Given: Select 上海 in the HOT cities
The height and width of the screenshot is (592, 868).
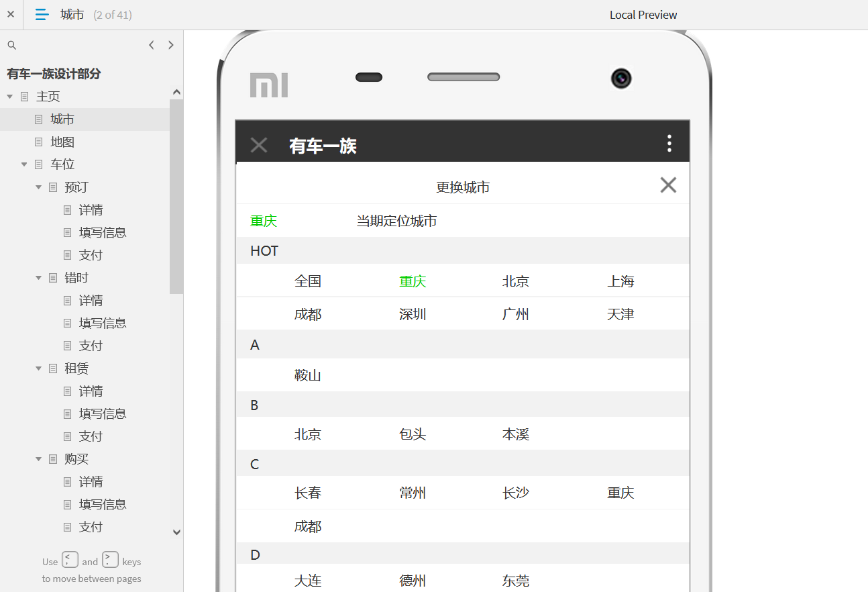Looking at the screenshot, I should pos(620,281).
